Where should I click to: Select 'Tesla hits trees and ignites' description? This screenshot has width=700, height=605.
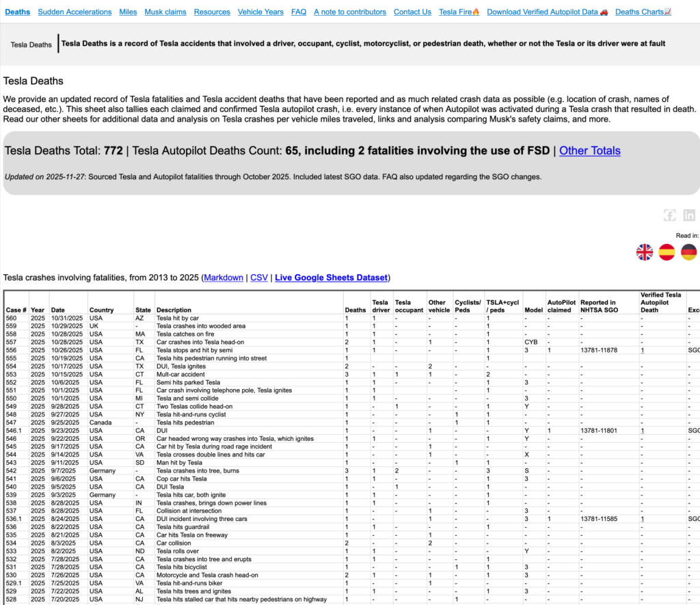pos(193,591)
